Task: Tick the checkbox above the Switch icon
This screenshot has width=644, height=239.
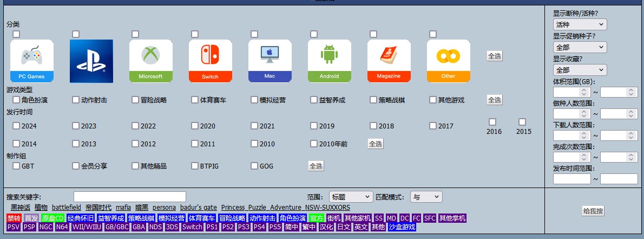Action: [195, 34]
